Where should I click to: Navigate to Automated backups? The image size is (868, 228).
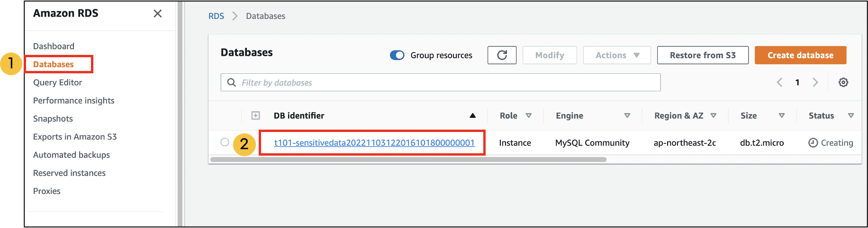pos(71,155)
